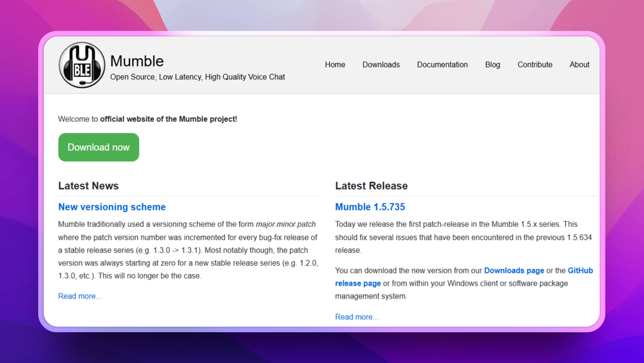Viewport: 644px width, 363px height.
Task: Click the tagline Open Source, Low Latency text
Action: (197, 77)
